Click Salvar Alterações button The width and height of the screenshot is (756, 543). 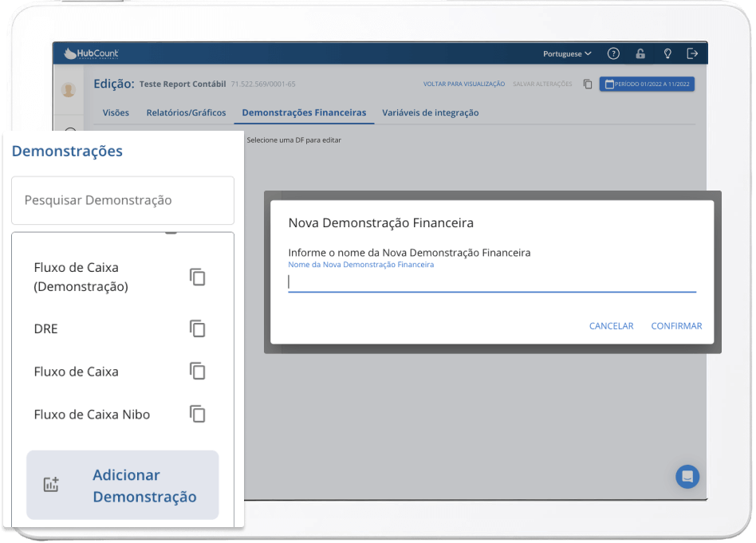coord(542,84)
